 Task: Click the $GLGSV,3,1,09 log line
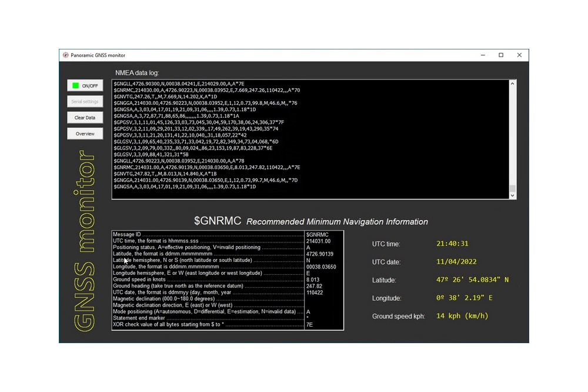point(196,141)
